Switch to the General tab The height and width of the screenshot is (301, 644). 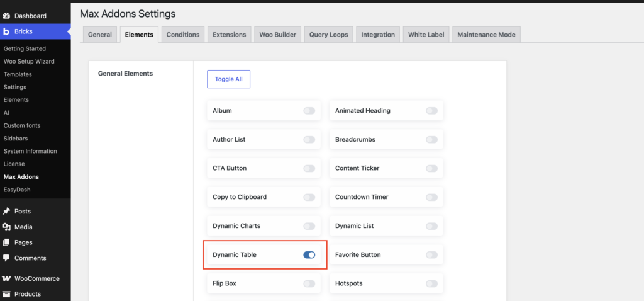(x=100, y=35)
